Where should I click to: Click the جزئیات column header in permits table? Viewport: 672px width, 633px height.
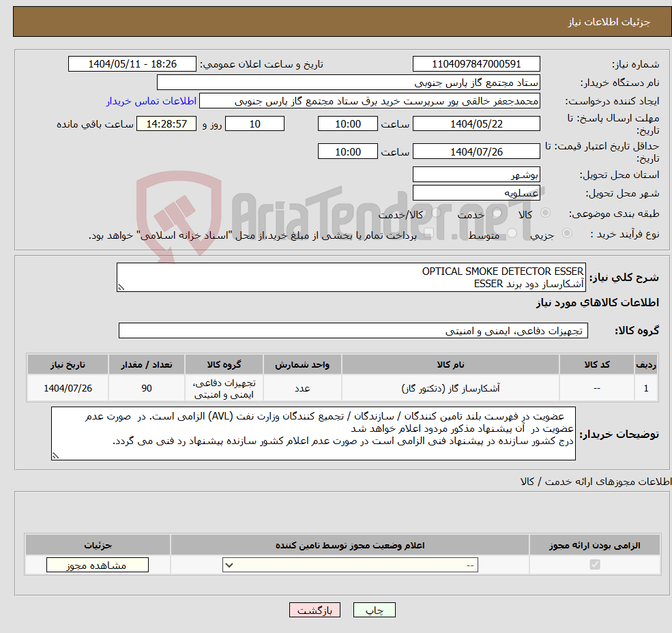pos(98,545)
